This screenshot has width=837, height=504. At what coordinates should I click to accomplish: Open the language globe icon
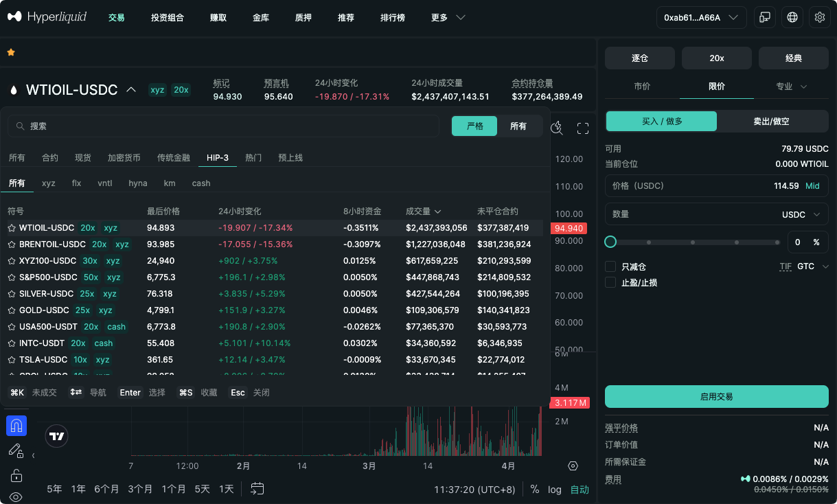[x=792, y=16]
